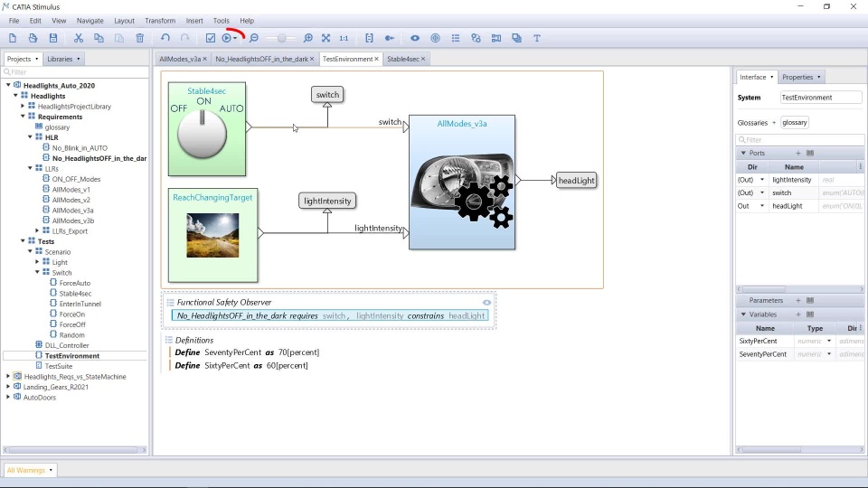The image size is (868, 488).
Task: Select AllModes_v3b in the tree
Action: [x=73, y=221]
